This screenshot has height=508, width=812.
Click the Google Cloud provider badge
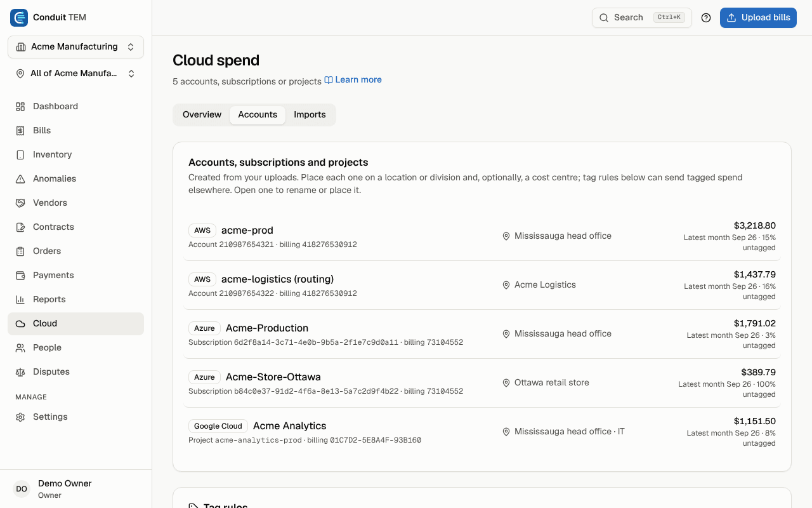218,426
